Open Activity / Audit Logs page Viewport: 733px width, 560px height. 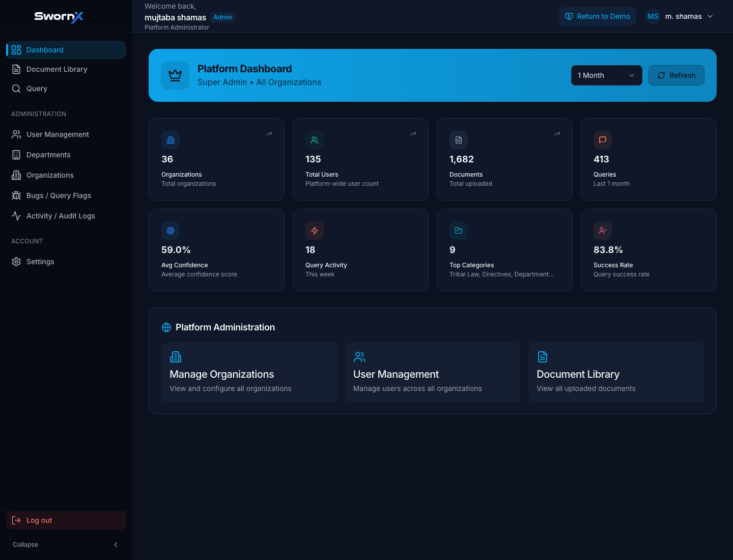point(66,216)
